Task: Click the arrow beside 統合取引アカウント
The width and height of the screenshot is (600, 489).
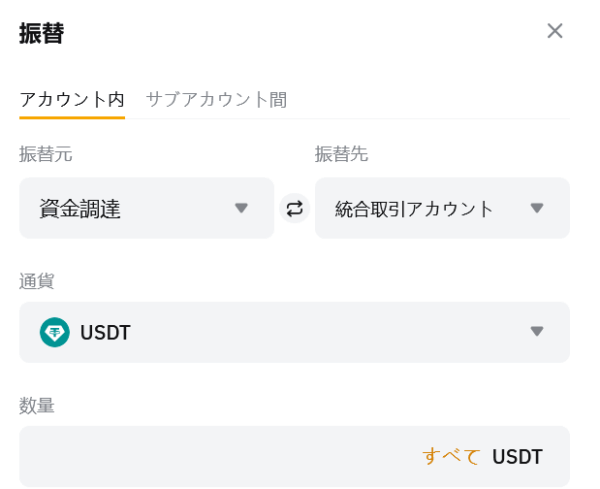Action: click(537, 208)
